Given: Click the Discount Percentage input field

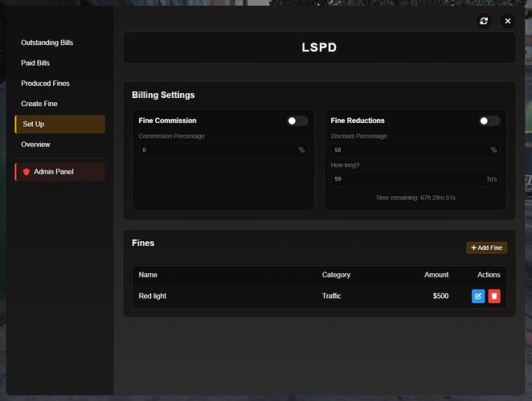Looking at the screenshot, I should (415, 150).
